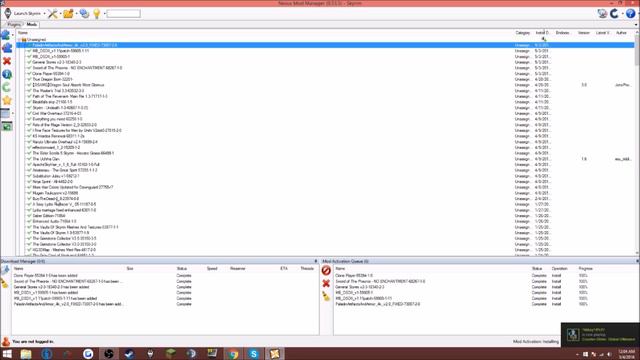Collapse the Unassigned category folder

click(19, 40)
